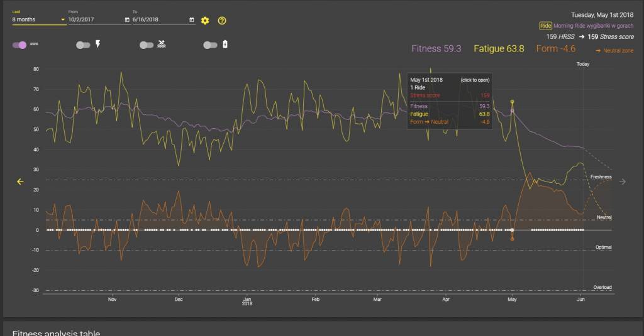Click the swimmer icon
644x336 pixels.
tap(162, 44)
